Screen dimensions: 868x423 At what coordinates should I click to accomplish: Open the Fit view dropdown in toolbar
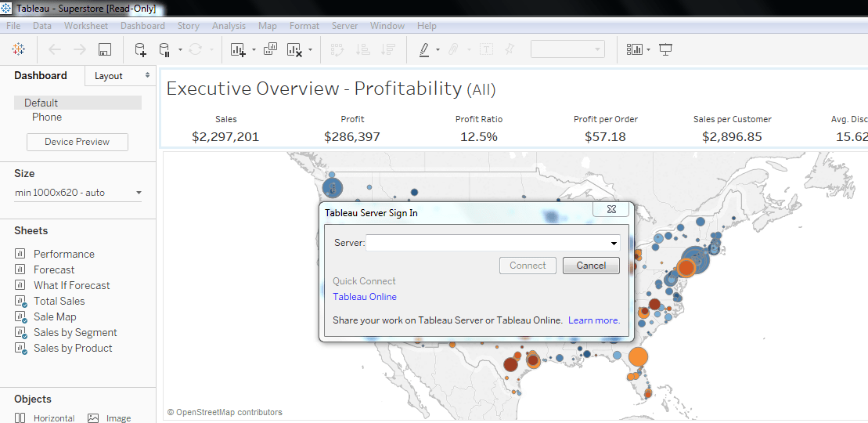567,49
